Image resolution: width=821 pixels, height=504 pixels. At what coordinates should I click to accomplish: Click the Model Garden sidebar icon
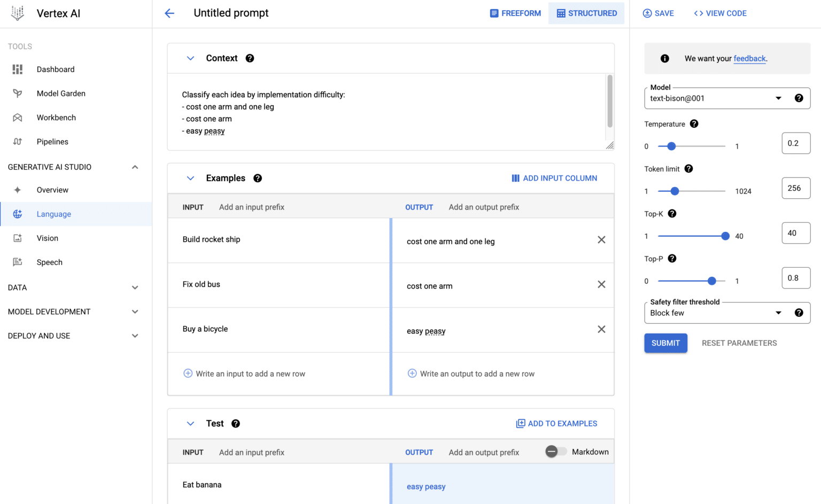point(18,94)
